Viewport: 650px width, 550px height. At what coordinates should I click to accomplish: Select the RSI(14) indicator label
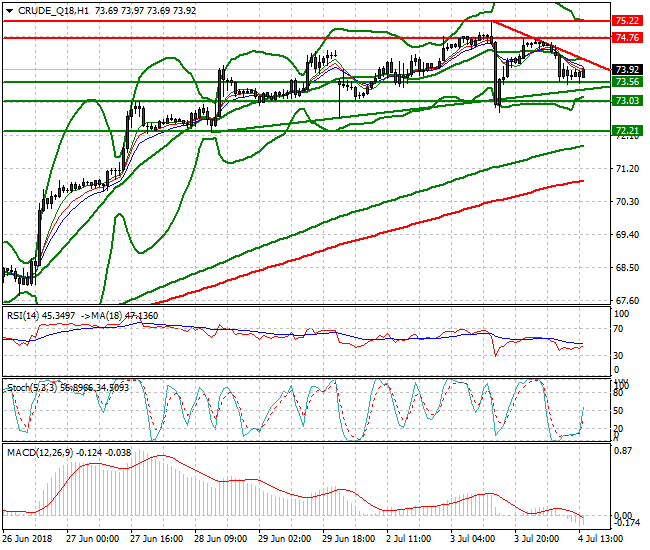click(23, 316)
